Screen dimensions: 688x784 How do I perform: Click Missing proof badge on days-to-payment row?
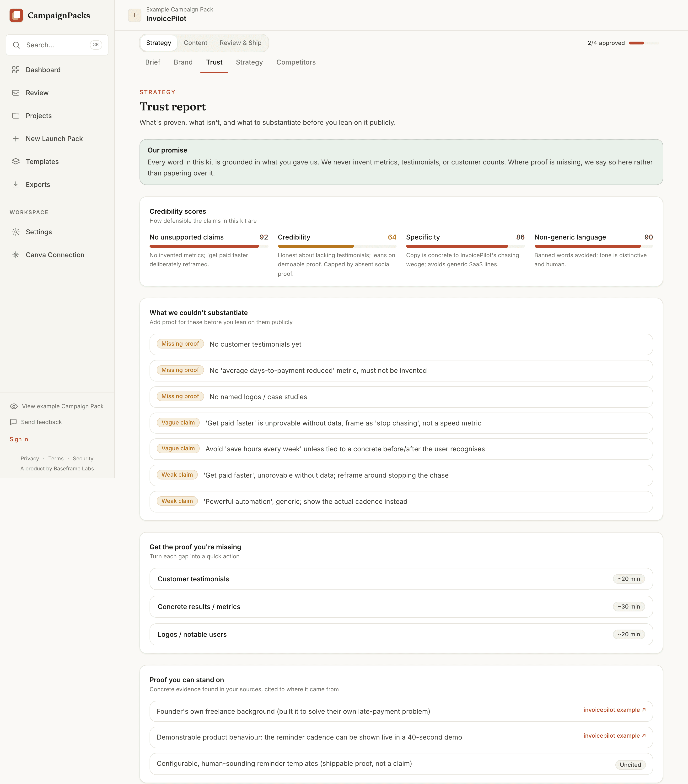(180, 370)
